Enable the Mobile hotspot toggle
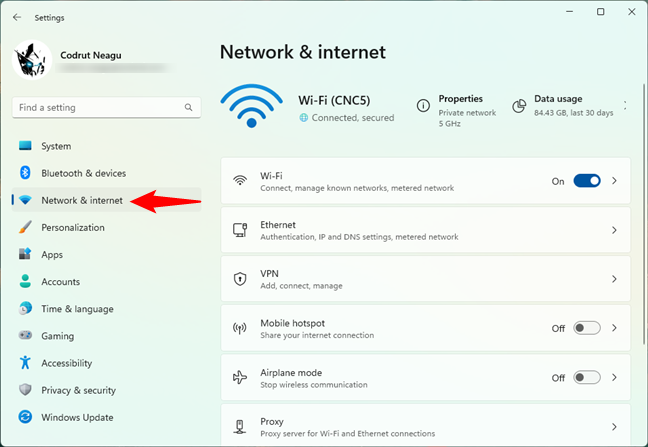Screen dimensions: 648x447 pos(587,327)
